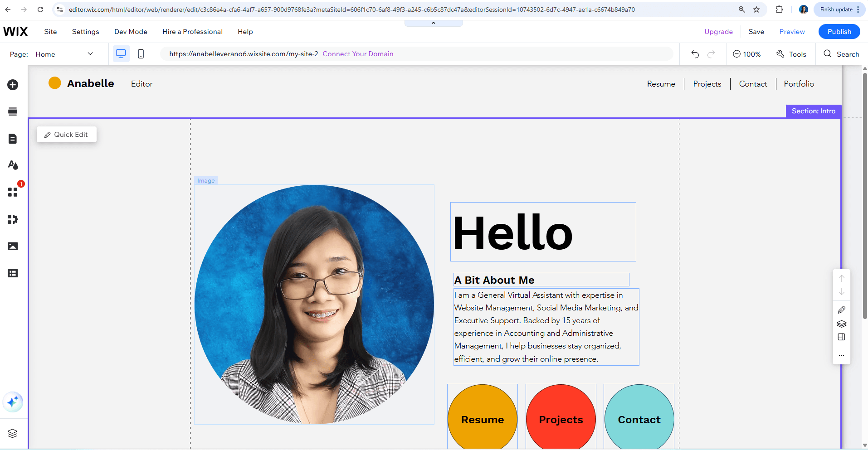This screenshot has height=450, width=868.
Task: Switch to mobile editor view
Action: (141, 53)
